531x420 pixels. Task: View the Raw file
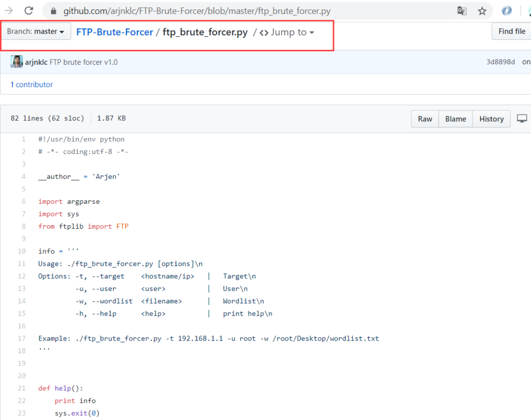425,119
